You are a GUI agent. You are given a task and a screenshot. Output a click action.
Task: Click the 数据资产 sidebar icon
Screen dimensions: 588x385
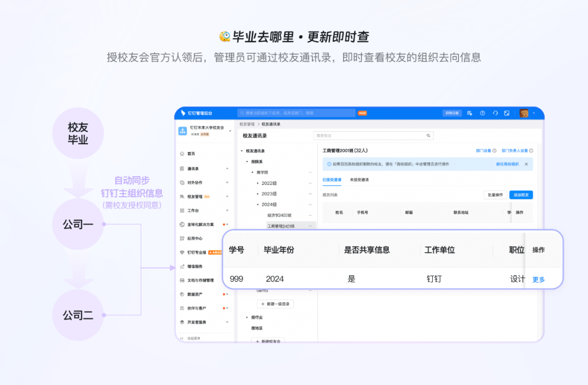182,294
